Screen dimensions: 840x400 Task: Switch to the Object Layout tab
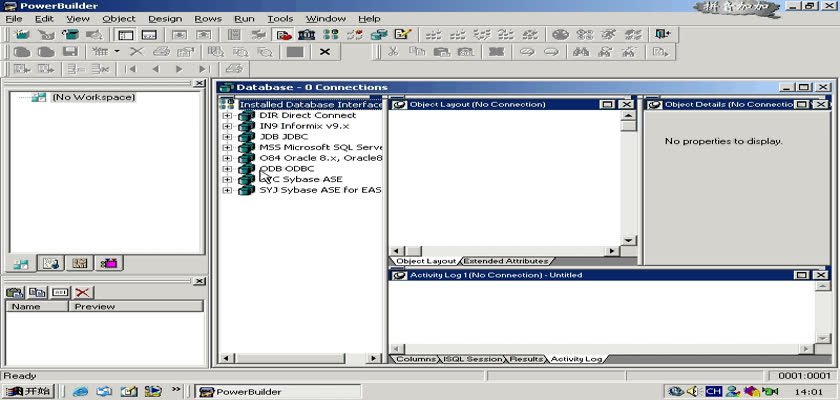tap(426, 261)
